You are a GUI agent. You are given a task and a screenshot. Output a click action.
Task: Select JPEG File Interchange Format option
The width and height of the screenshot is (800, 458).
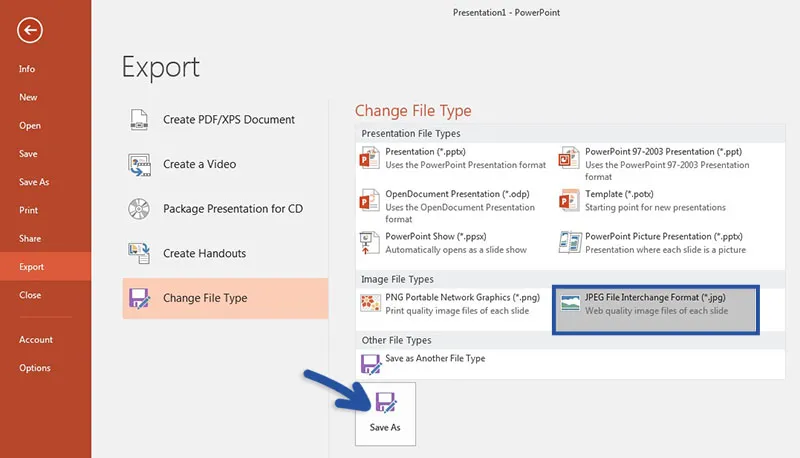655,304
